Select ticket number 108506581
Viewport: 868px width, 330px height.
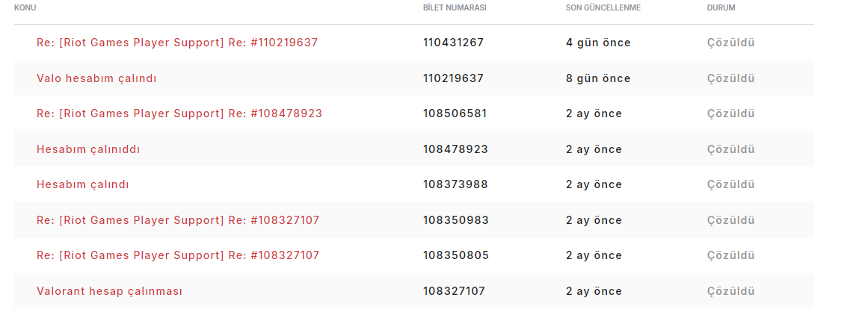[x=455, y=114]
